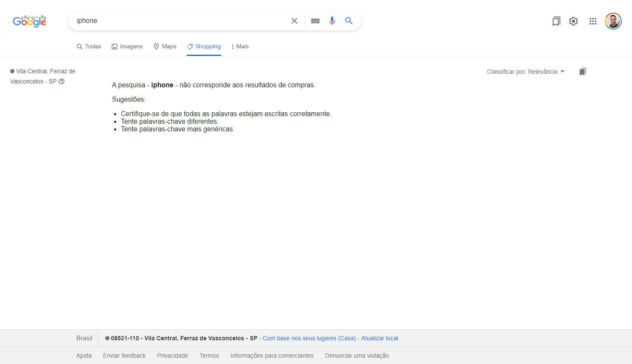Switch to the Todas tab
The image size is (632, 364).
89,46
